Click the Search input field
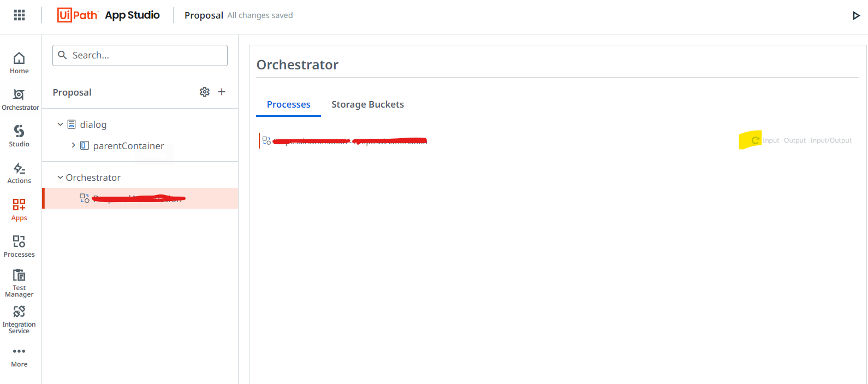This screenshot has width=868, height=384. (x=140, y=55)
